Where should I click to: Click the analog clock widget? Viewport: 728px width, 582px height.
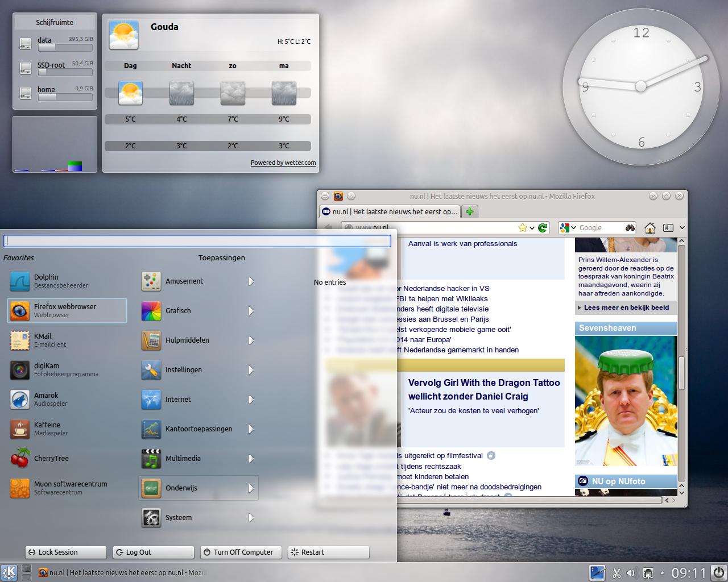pos(641,86)
